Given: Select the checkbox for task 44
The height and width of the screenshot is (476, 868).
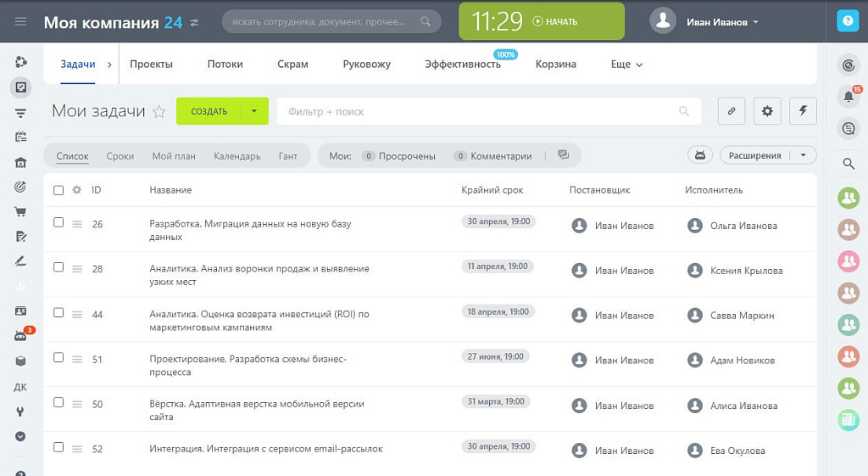Looking at the screenshot, I should pyautogui.click(x=58, y=312).
